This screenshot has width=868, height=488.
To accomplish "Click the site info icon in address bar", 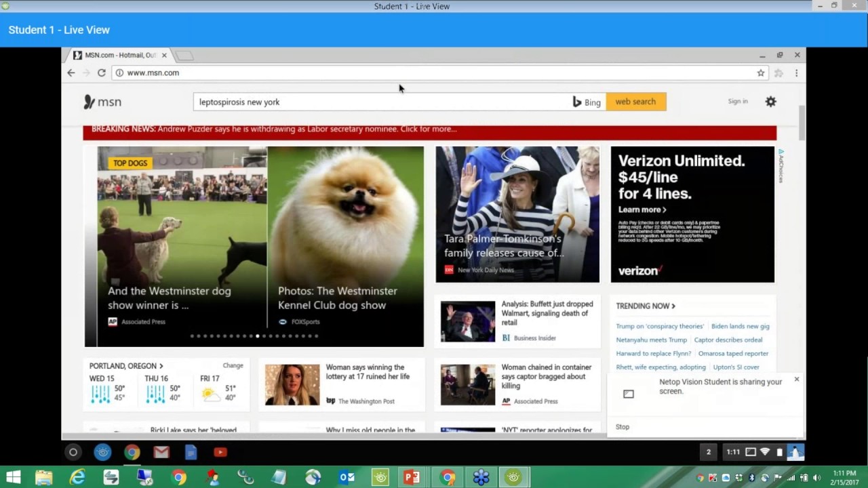I will [x=119, y=73].
